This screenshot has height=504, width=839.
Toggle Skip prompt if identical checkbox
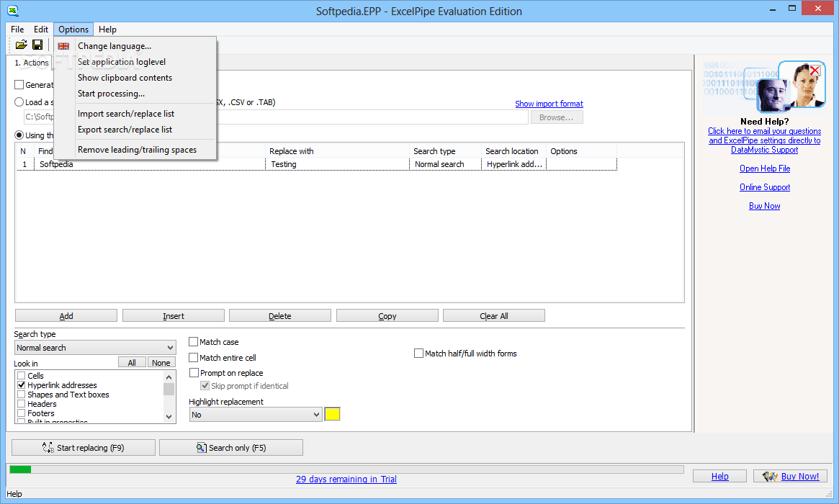(205, 386)
